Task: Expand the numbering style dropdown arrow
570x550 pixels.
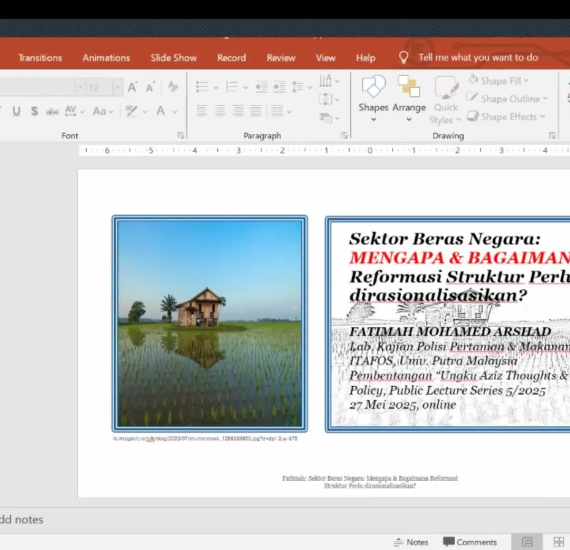Action: [x=245, y=88]
